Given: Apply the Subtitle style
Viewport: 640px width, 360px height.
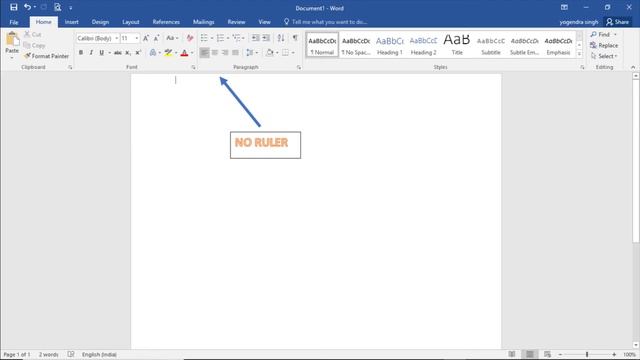Looking at the screenshot, I should (x=491, y=44).
